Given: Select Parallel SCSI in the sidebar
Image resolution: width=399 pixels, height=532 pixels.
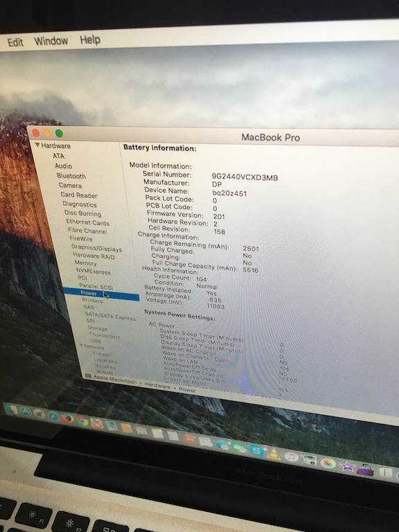Looking at the screenshot, I should (x=96, y=286).
